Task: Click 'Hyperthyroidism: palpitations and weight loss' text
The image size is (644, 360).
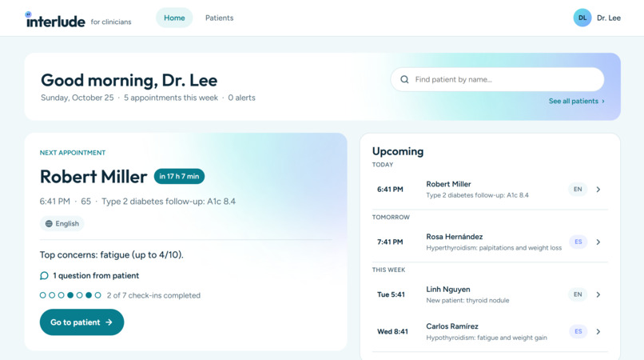Action: click(494, 248)
